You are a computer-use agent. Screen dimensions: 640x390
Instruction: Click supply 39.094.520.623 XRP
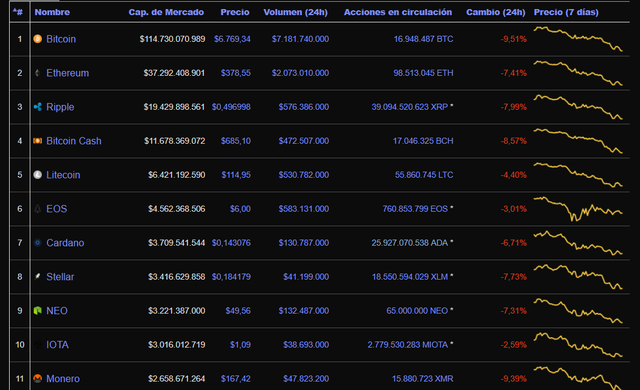pyautogui.click(x=410, y=107)
